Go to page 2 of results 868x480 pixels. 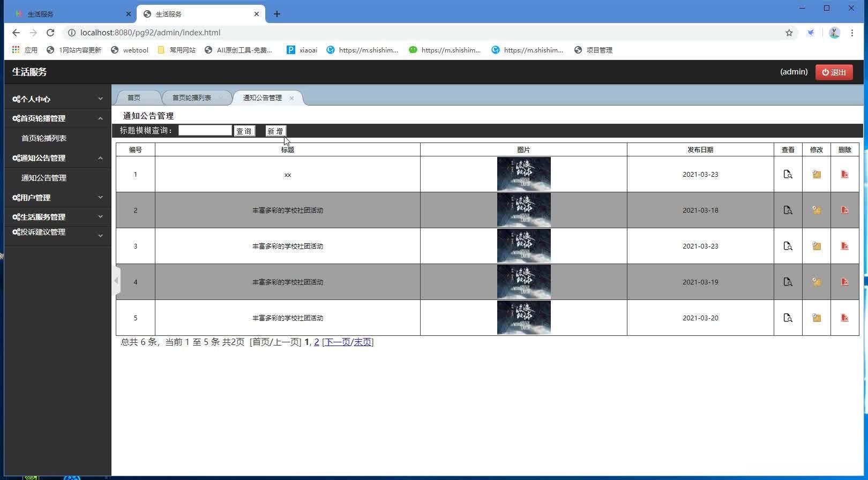point(317,342)
